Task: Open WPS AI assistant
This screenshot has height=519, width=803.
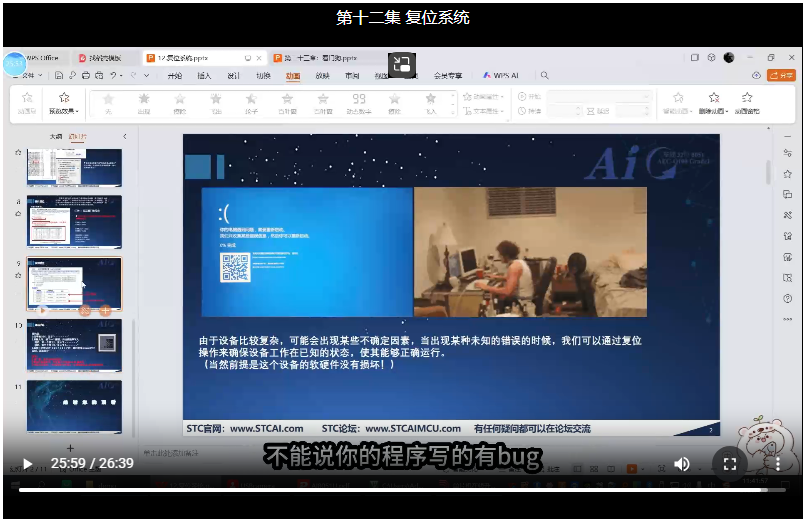Action: pos(501,75)
